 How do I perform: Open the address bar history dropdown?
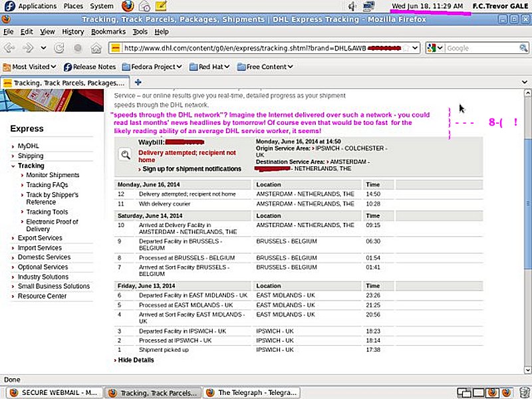click(x=415, y=48)
